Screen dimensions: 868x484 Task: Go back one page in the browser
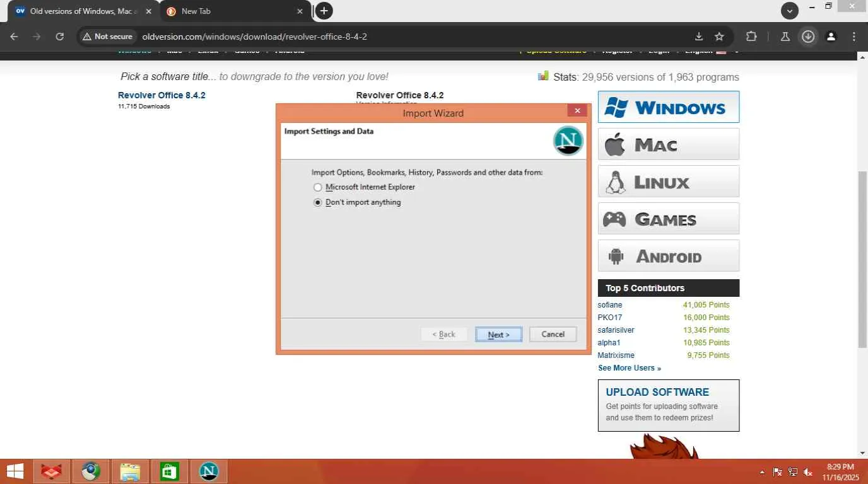coord(14,37)
